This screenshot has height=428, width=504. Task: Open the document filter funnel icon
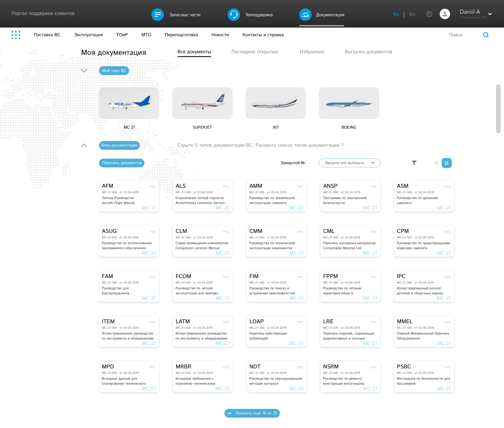click(x=414, y=163)
